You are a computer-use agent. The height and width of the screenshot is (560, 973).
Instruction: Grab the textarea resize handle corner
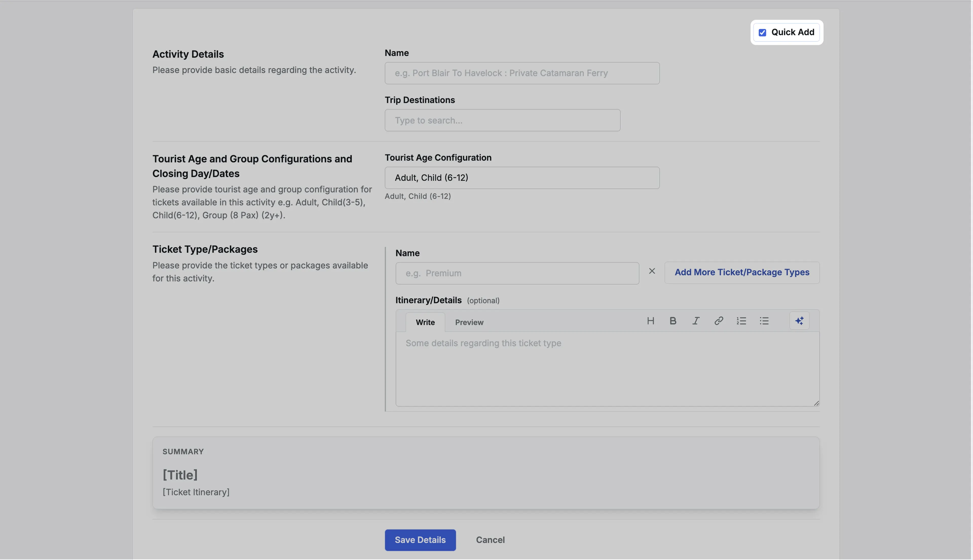(816, 403)
